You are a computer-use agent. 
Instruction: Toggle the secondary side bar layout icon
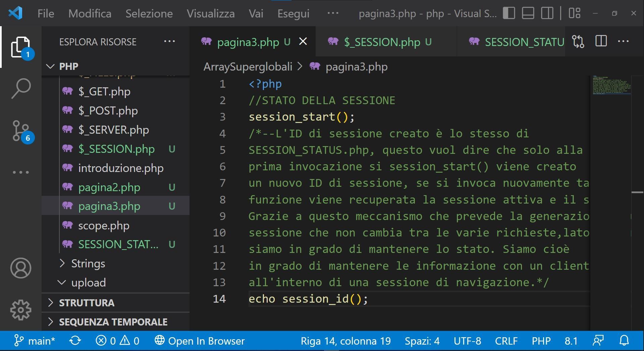(547, 13)
